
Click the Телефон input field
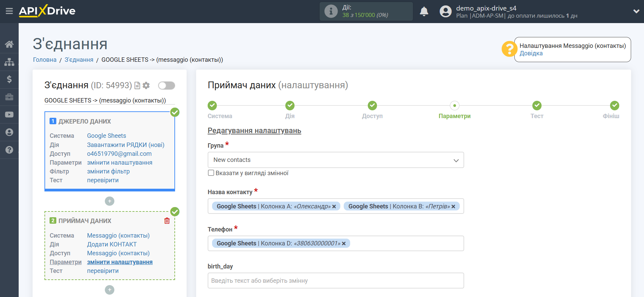pos(336,243)
